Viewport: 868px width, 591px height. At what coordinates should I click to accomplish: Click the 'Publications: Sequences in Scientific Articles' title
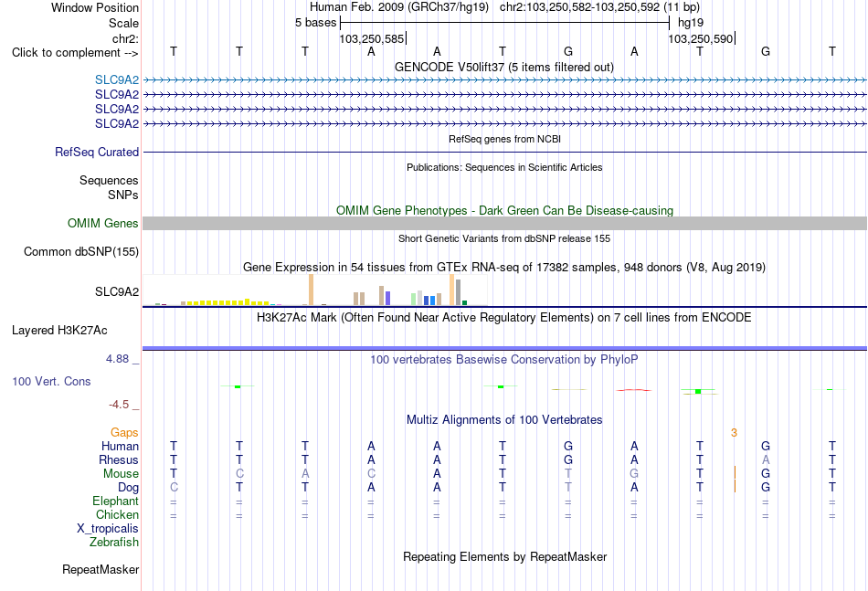(x=504, y=167)
